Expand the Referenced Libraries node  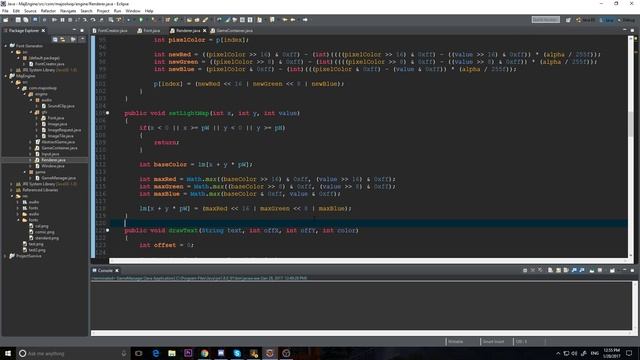tap(12, 190)
